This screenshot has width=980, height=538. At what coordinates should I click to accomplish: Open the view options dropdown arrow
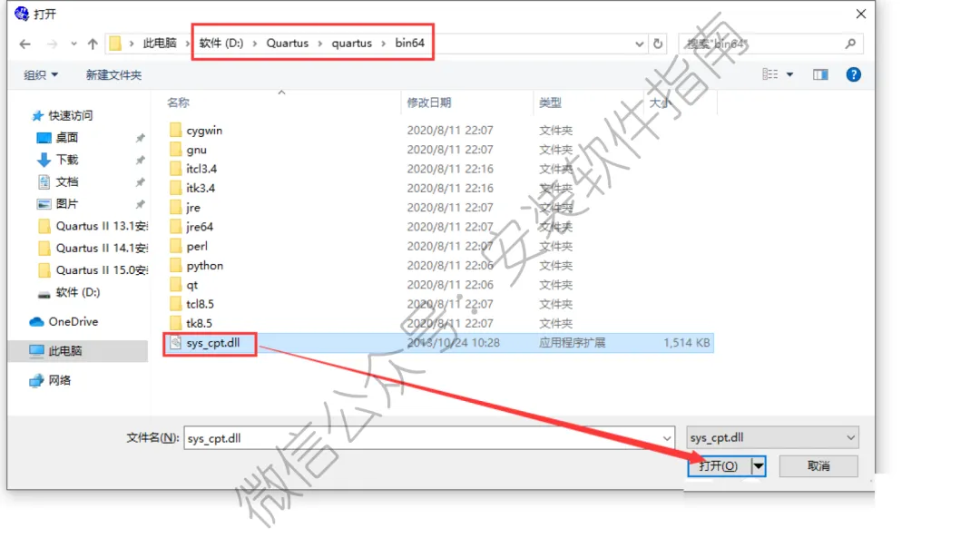pos(790,75)
